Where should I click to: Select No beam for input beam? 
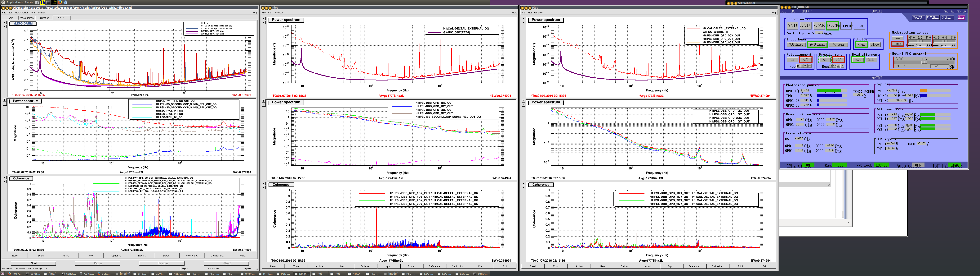839,45
